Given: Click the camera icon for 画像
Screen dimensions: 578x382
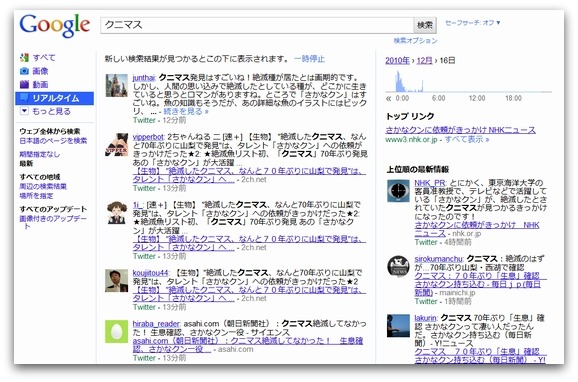Looking at the screenshot, I should click(x=24, y=71).
